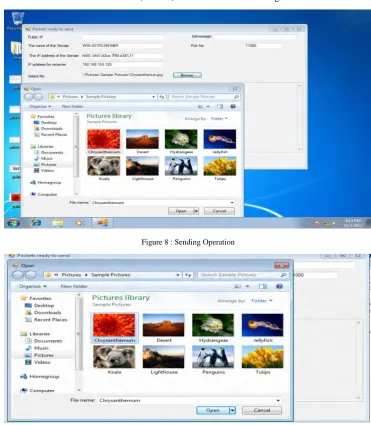This screenshot has height=425, width=371.
Task: Click Recent Places in the enlarged Open dialog
Action: 46,320
